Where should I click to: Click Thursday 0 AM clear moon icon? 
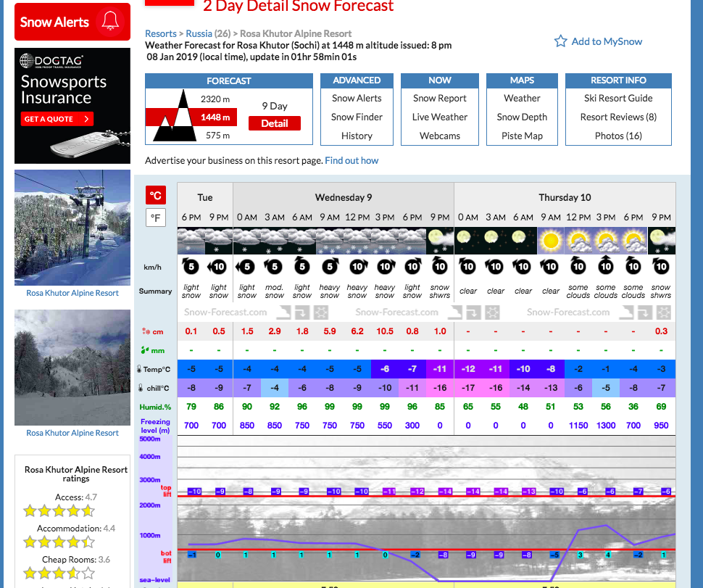pyautogui.click(x=468, y=241)
